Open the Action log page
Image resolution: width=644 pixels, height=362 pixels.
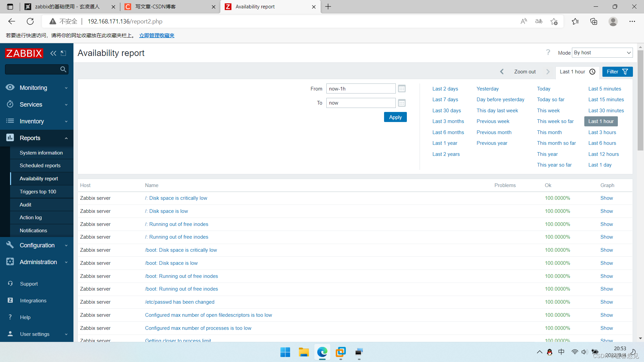click(31, 218)
